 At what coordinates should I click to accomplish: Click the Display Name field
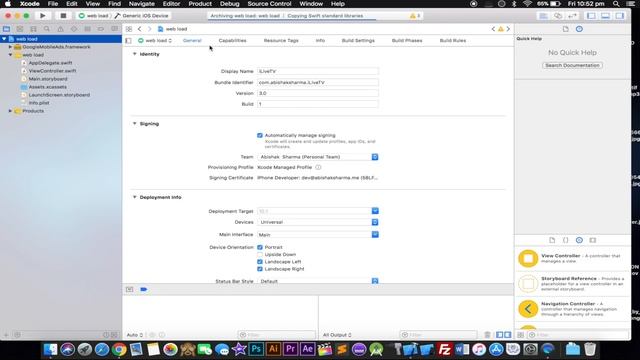pyautogui.click(x=318, y=71)
